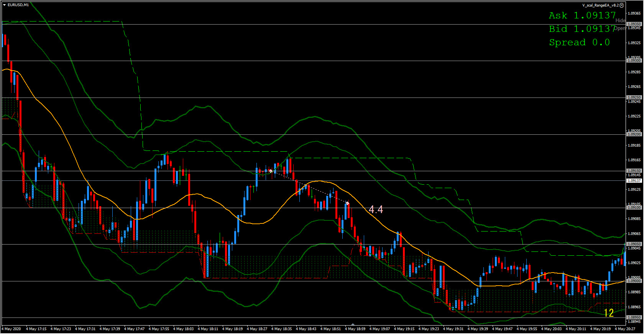Click the 4 May 20:27 time label

[x=625, y=329]
